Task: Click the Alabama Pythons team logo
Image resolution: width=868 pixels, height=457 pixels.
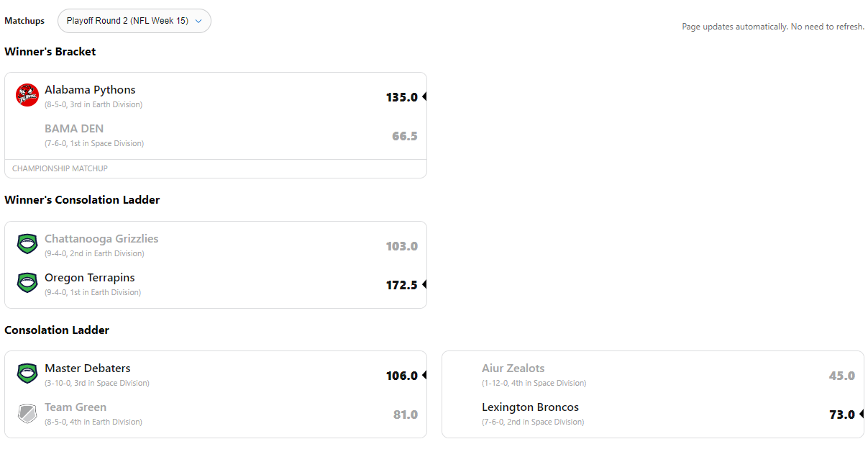Action: 27,95
